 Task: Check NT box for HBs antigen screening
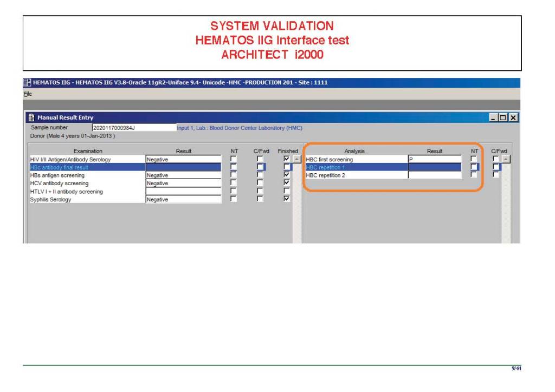click(x=233, y=175)
